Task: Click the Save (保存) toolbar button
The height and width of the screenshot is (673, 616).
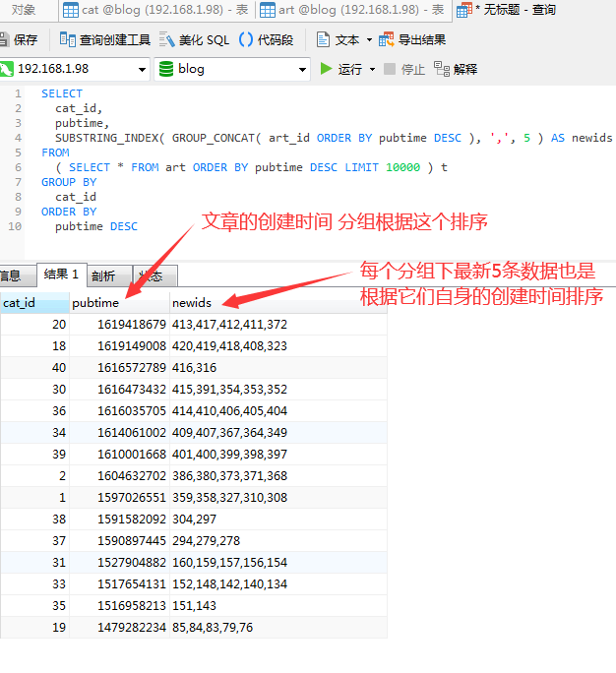Action: (19, 40)
